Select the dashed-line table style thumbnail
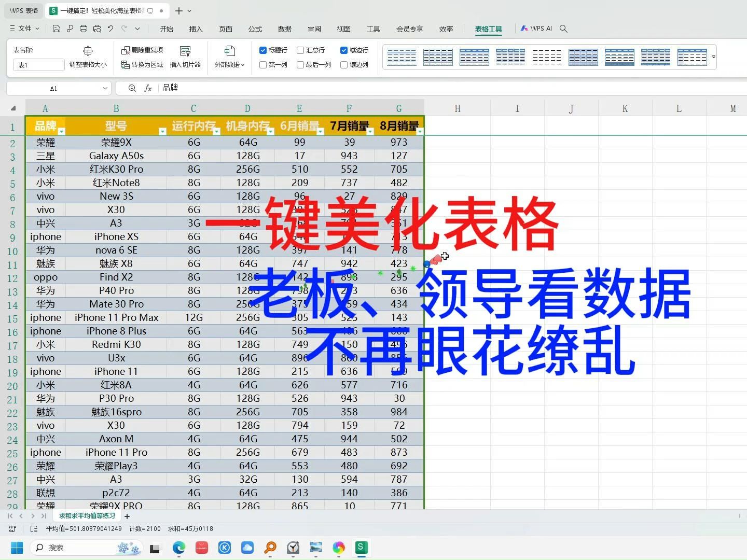 click(547, 57)
